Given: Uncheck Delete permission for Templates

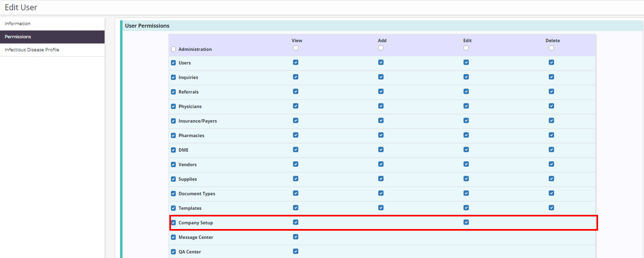Looking at the screenshot, I should coord(551,208).
